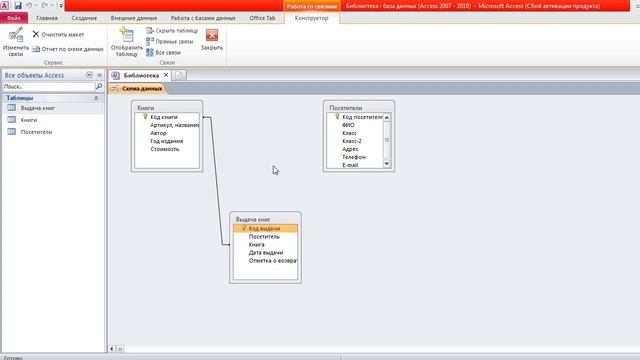Open the navigation pane category dropdown
Screen dimensions: 640x360
click(x=89, y=75)
